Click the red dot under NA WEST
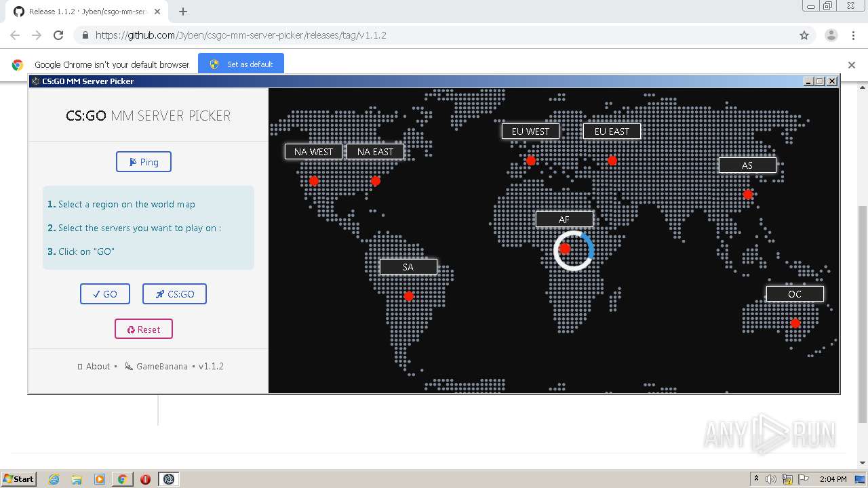 [314, 181]
